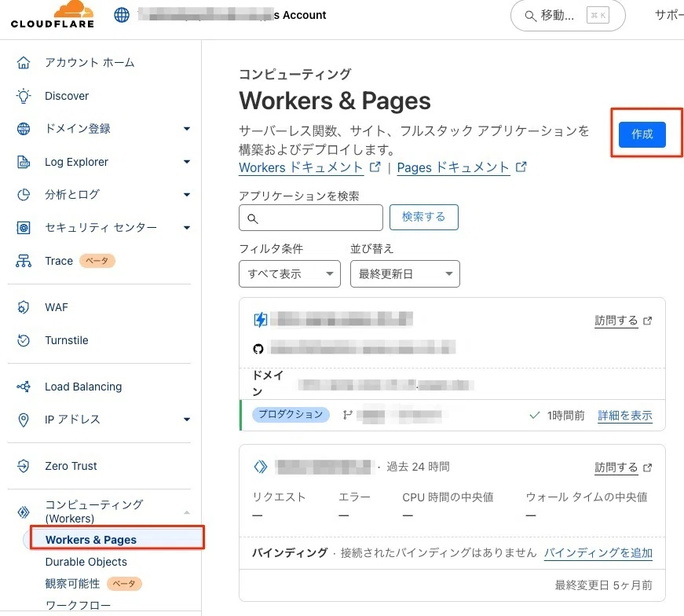684x616 pixels.
Task: Click 訪問する on the Worker card
Action: pos(616,467)
